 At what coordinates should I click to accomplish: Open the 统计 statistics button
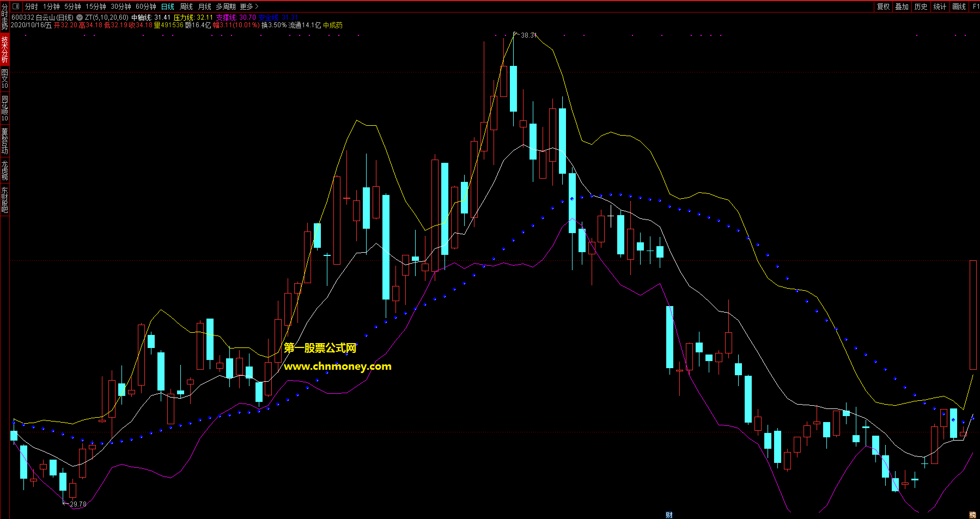tap(940, 7)
